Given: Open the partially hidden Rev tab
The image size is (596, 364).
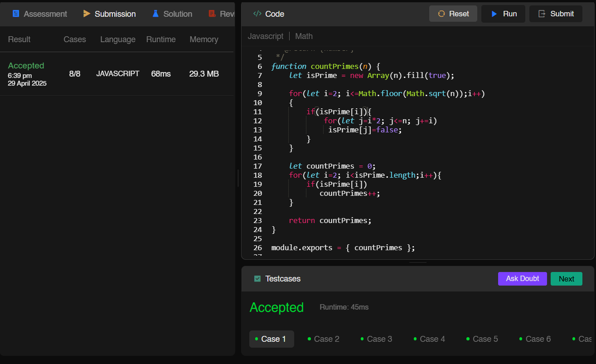Looking at the screenshot, I should click(222, 14).
